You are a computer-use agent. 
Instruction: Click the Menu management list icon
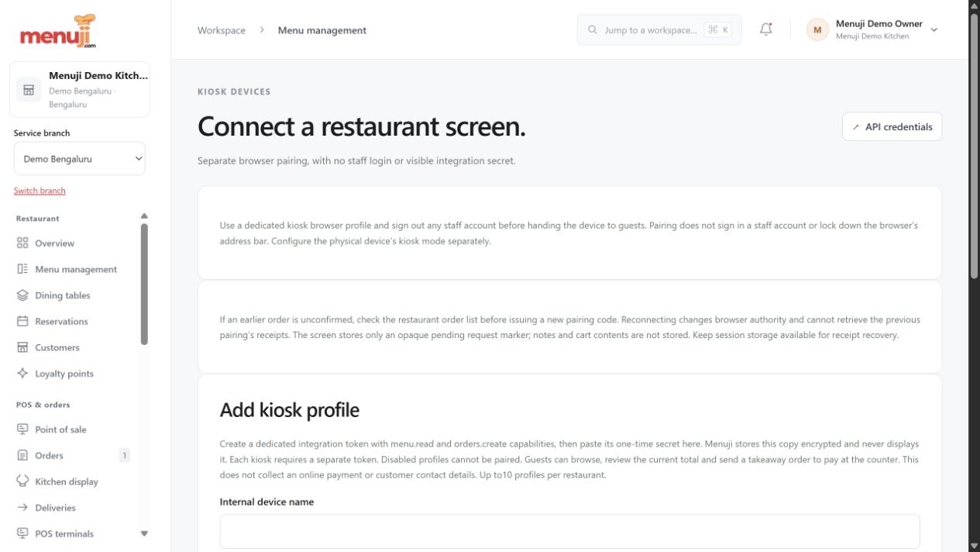pyautogui.click(x=22, y=269)
